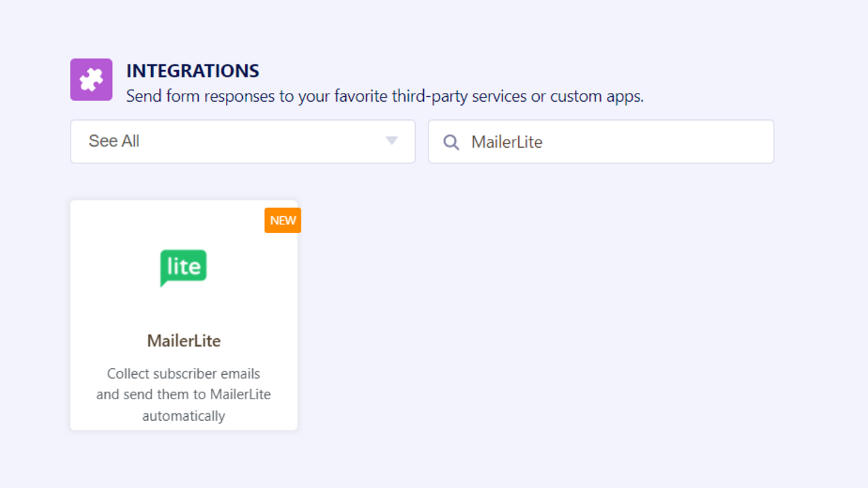Click the MailerLite card description text

pos(184,394)
